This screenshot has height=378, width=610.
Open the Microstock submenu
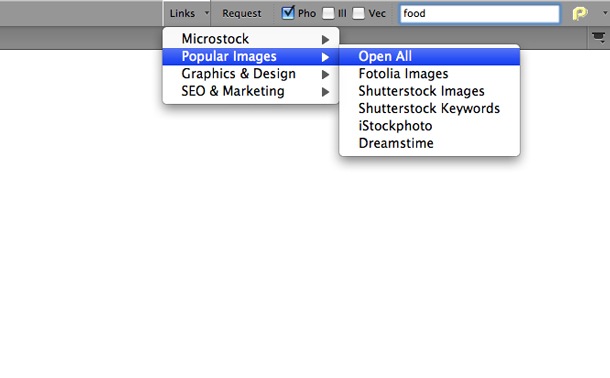[x=251, y=39]
